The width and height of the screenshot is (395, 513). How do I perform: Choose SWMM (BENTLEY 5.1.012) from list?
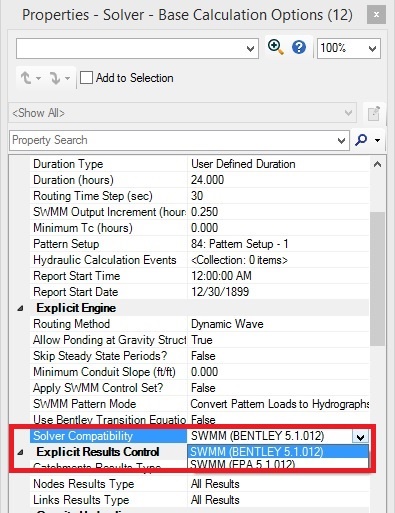278,452
